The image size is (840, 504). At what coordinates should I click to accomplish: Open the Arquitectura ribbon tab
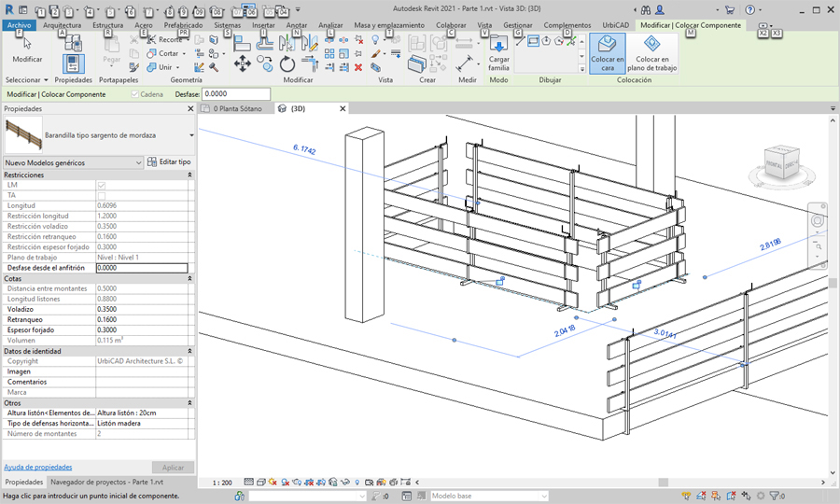(62, 25)
